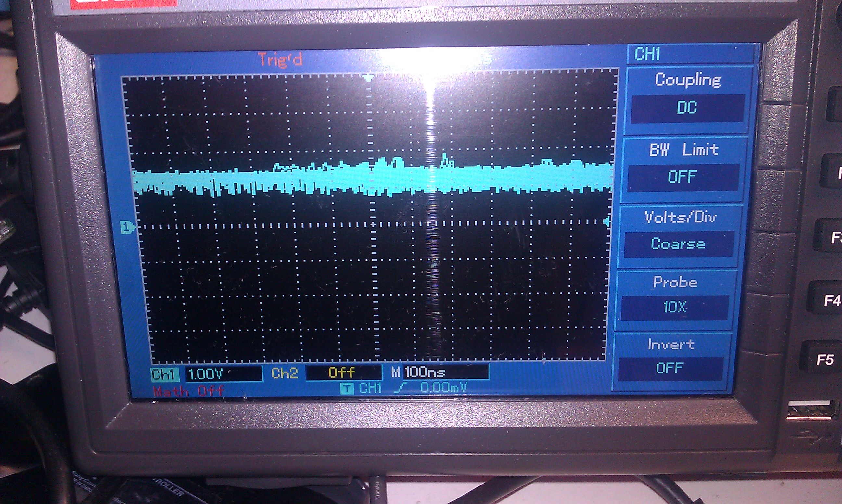842x504 pixels.
Task: Toggle the Ch2 Off indicator
Action: [342, 373]
